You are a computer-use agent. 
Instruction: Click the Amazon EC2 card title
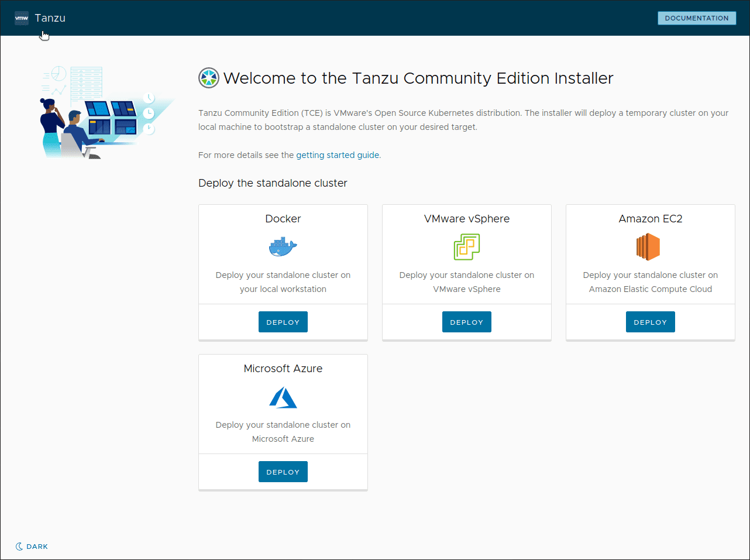[x=651, y=219]
